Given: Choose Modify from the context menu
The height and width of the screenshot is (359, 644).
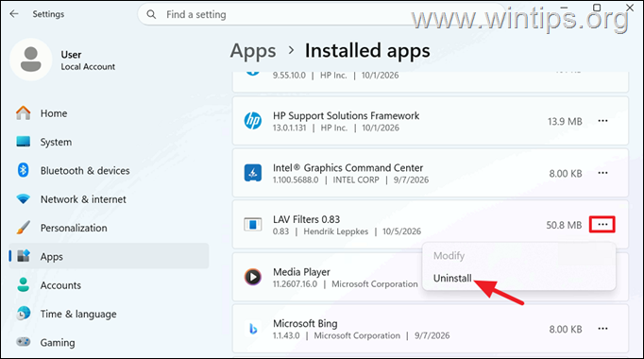Looking at the screenshot, I should point(449,255).
